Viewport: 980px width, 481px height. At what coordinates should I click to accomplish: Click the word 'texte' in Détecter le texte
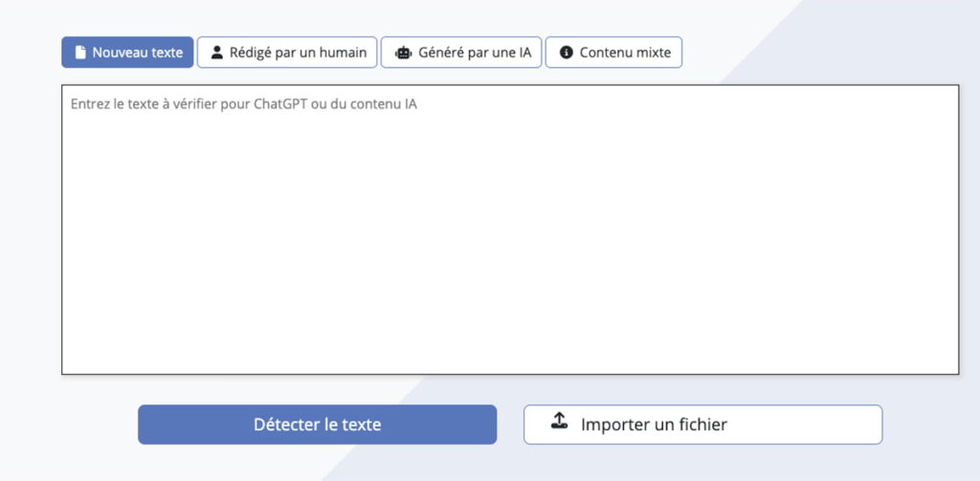point(362,425)
